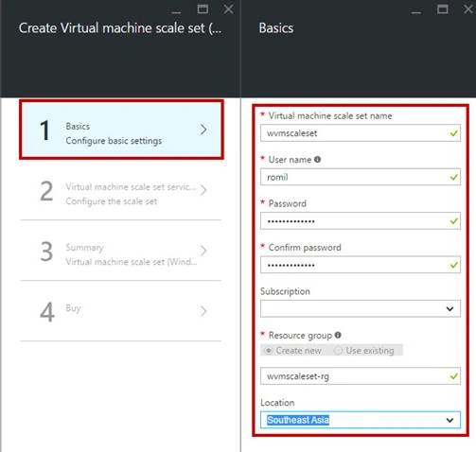Click the chevron arrow on Basics step

point(203,130)
